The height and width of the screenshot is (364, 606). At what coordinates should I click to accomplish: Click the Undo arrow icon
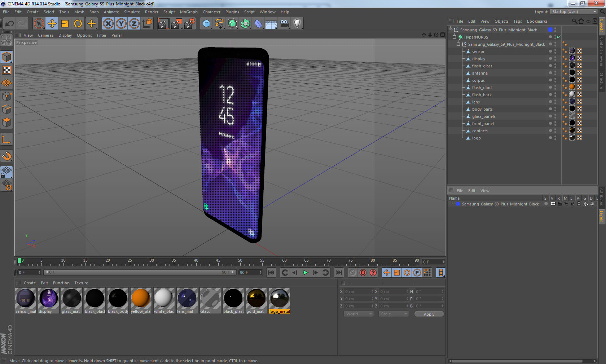[x=9, y=24]
